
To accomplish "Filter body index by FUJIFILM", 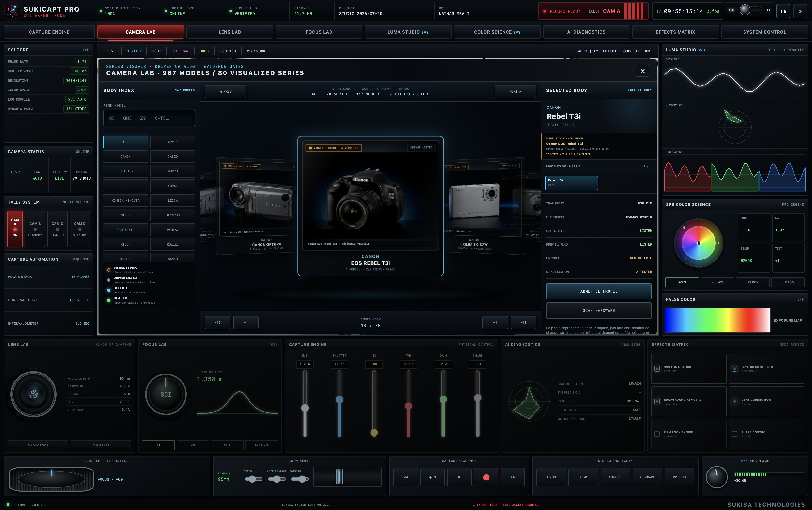I will (x=125, y=171).
